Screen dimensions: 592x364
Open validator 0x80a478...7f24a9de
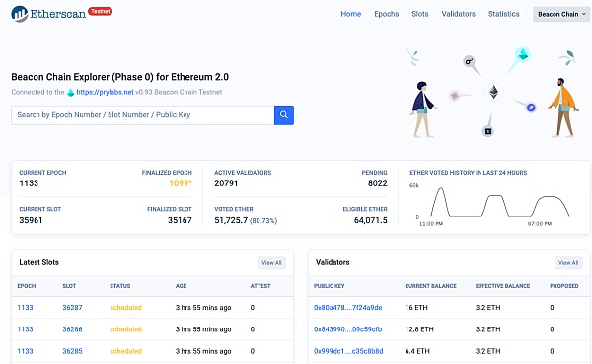(x=347, y=308)
